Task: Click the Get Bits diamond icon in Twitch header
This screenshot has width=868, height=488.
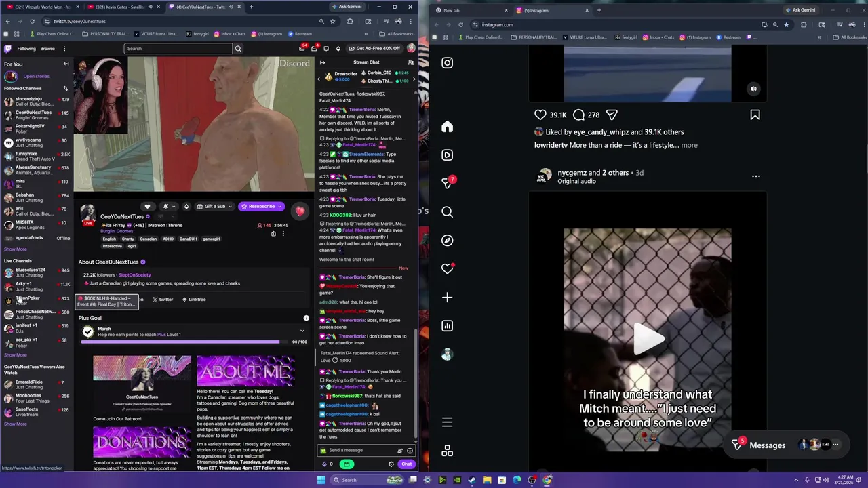Action: pos(338,49)
